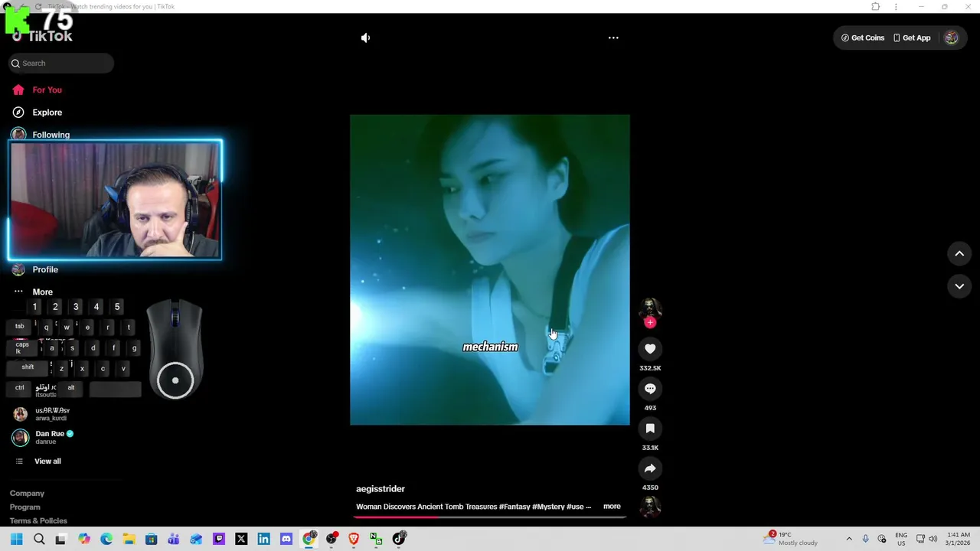Open the sound disc below the share button

[x=650, y=507]
